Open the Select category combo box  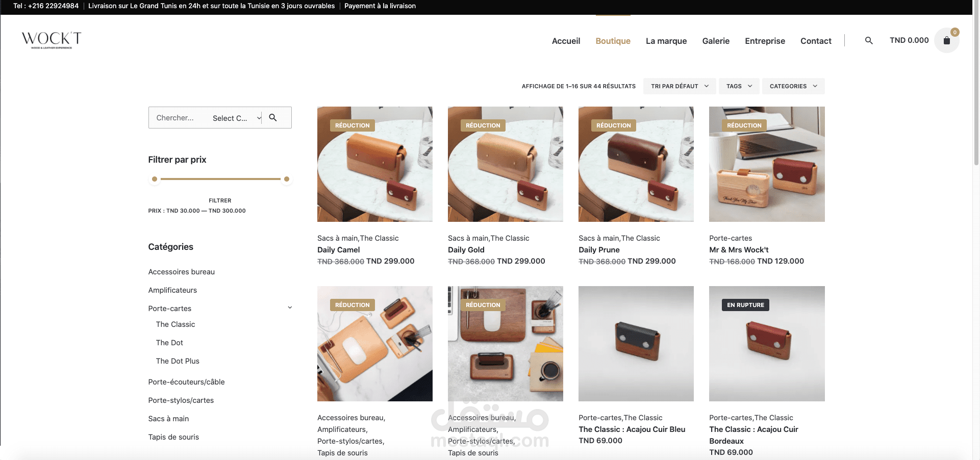(237, 118)
